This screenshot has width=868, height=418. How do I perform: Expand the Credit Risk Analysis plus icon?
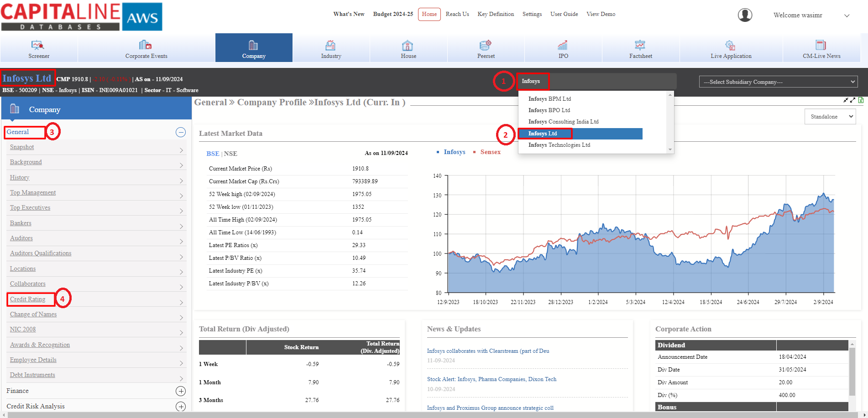click(181, 406)
